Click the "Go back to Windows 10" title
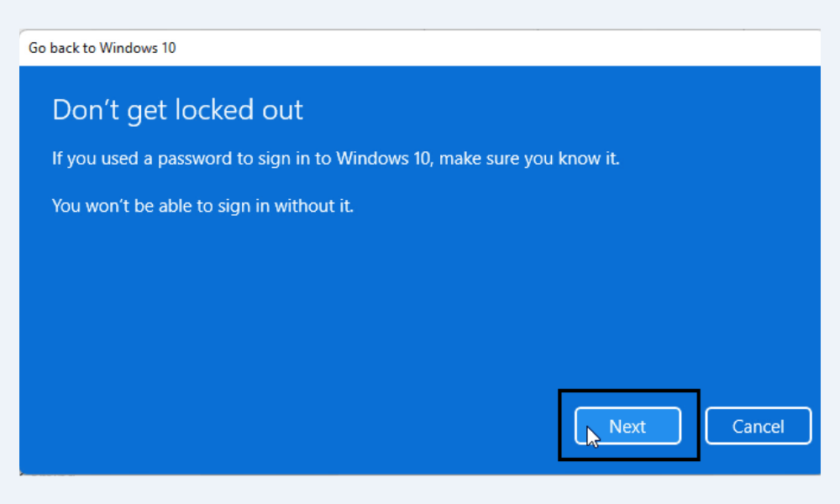Viewport: 840px width, 504px height. pyautogui.click(x=102, y=48)
